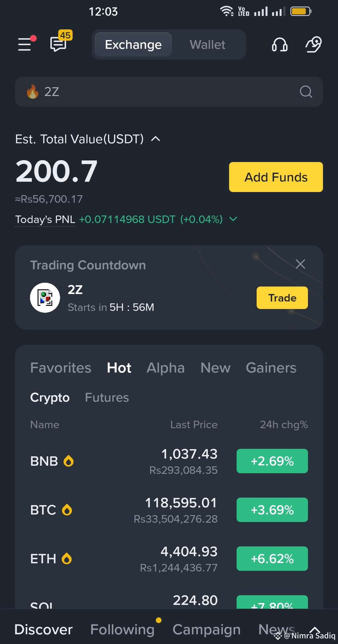Tap the magnifier search icon

(306, 92)
